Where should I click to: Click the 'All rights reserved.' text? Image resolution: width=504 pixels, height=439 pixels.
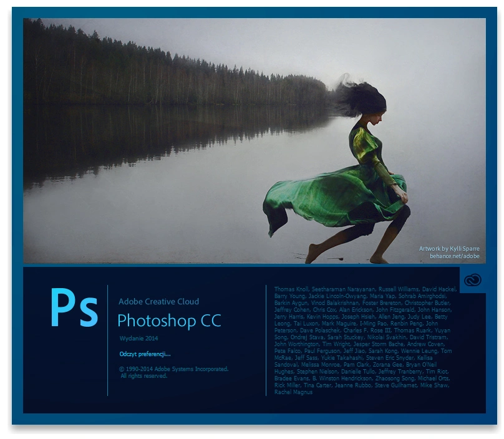pos(143,375)
